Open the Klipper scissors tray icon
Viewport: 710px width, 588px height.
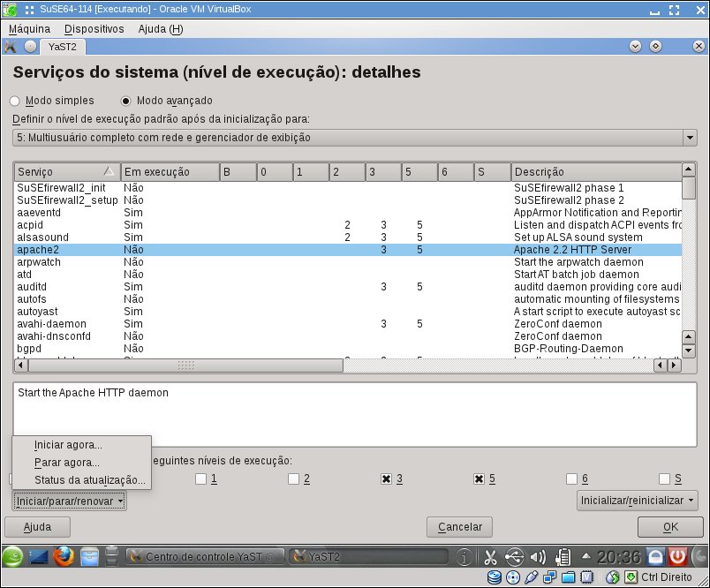490,557
